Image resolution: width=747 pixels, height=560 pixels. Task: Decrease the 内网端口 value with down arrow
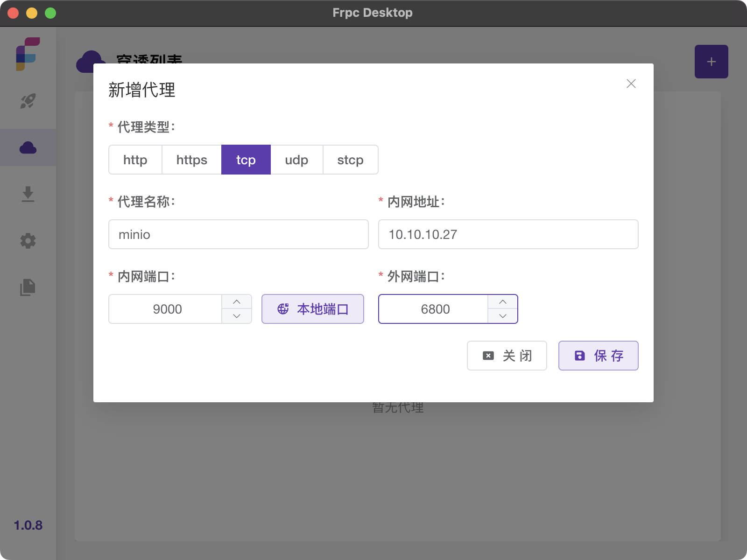point(237,316)
